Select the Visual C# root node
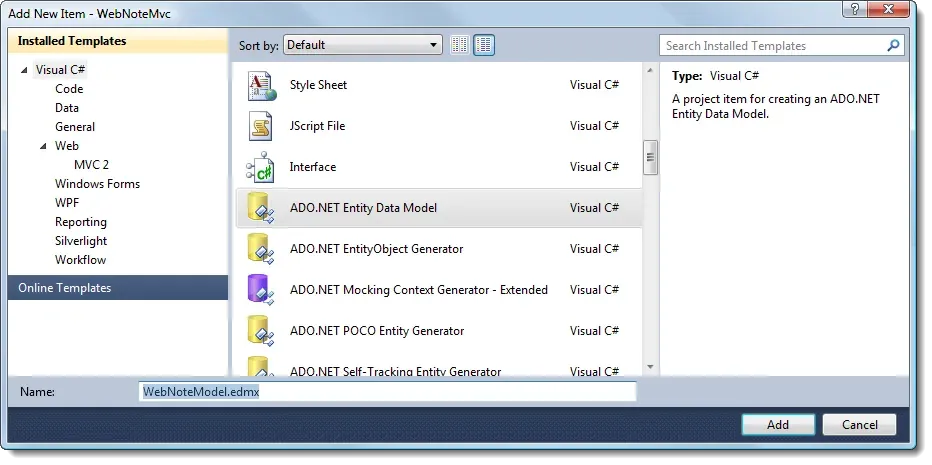Image resolution: width=932 pixels, height=465 pixels. [x=61, y=70]
